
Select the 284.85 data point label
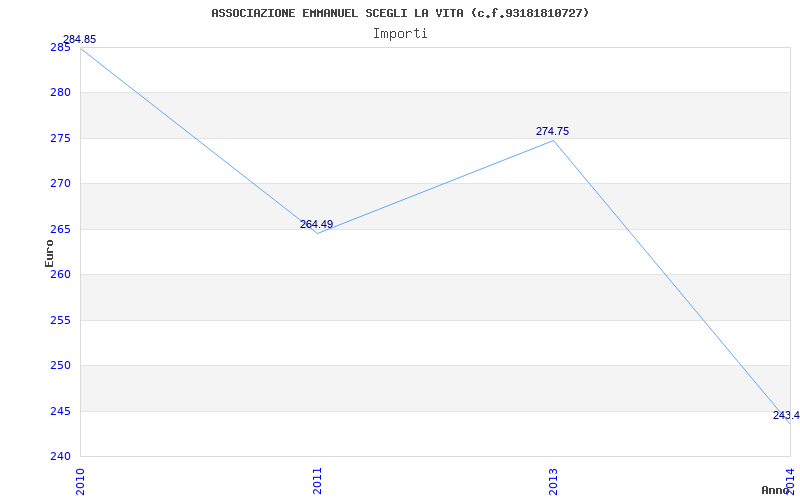pos(79,40)
